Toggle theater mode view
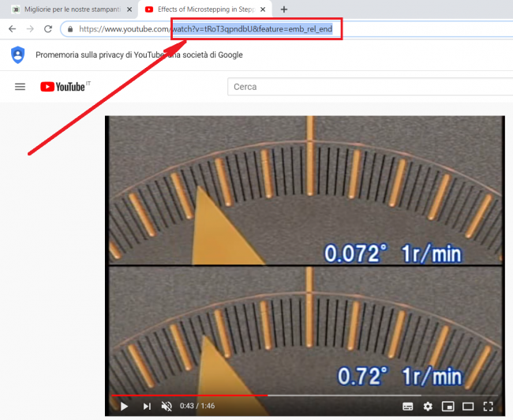The height and width of the screenshot is (420, 513). 468,406
